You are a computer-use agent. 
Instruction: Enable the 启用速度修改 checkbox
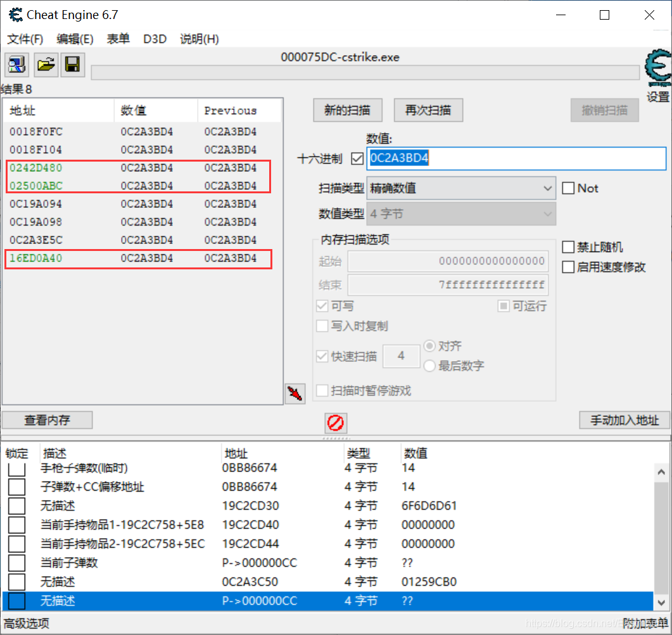coord(568,267)
